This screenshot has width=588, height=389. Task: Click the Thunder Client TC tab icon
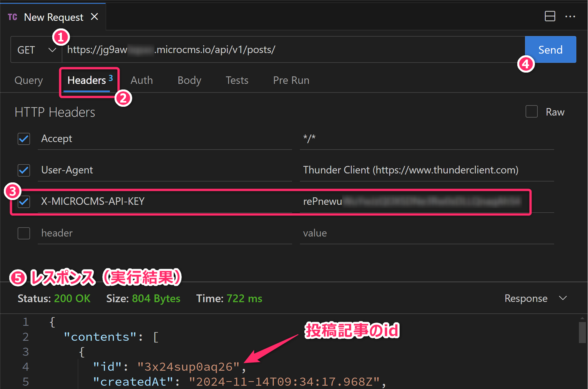(12, 17)
